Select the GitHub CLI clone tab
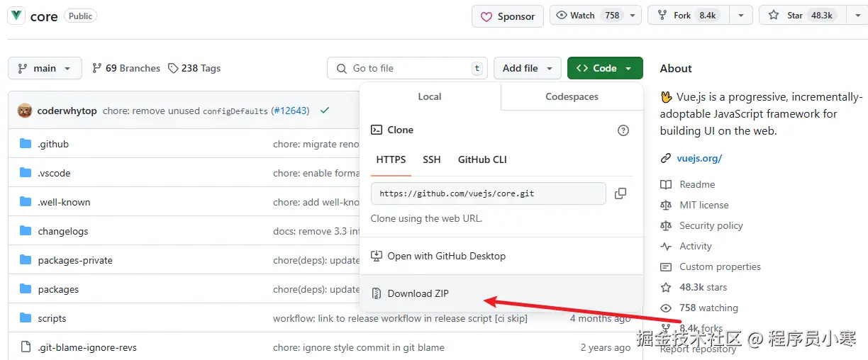868x360 pixels. click(482, 160)
